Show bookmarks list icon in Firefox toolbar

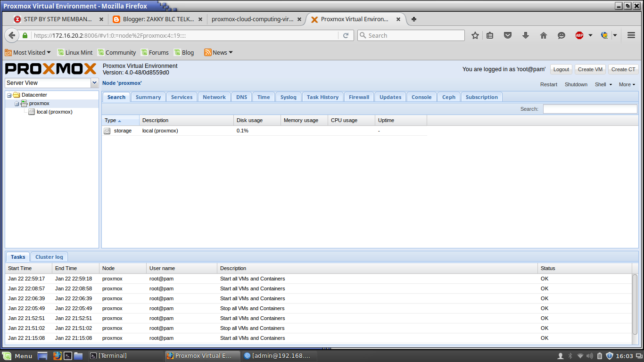490,35
